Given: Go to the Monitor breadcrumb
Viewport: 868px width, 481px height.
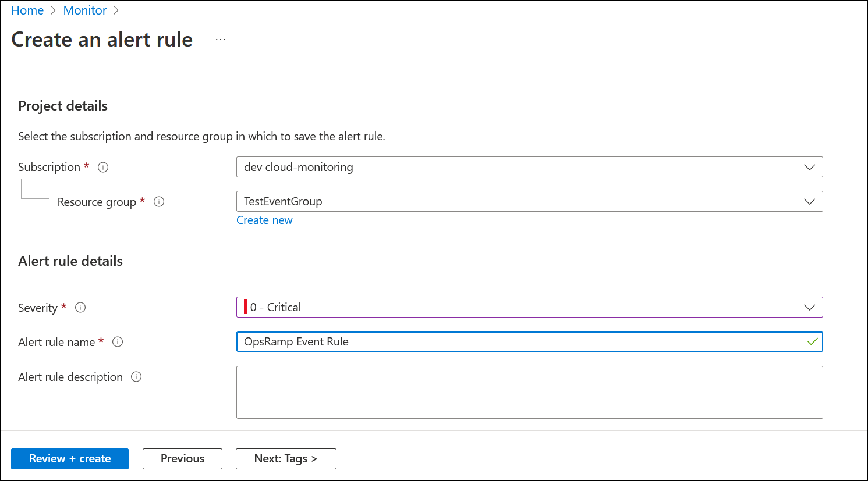Looking at the screenshot, I should [85, 10].
